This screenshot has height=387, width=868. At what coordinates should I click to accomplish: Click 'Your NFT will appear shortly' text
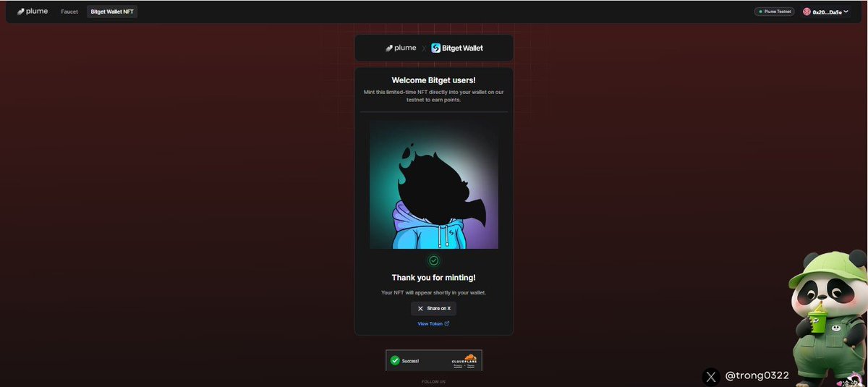434,292
